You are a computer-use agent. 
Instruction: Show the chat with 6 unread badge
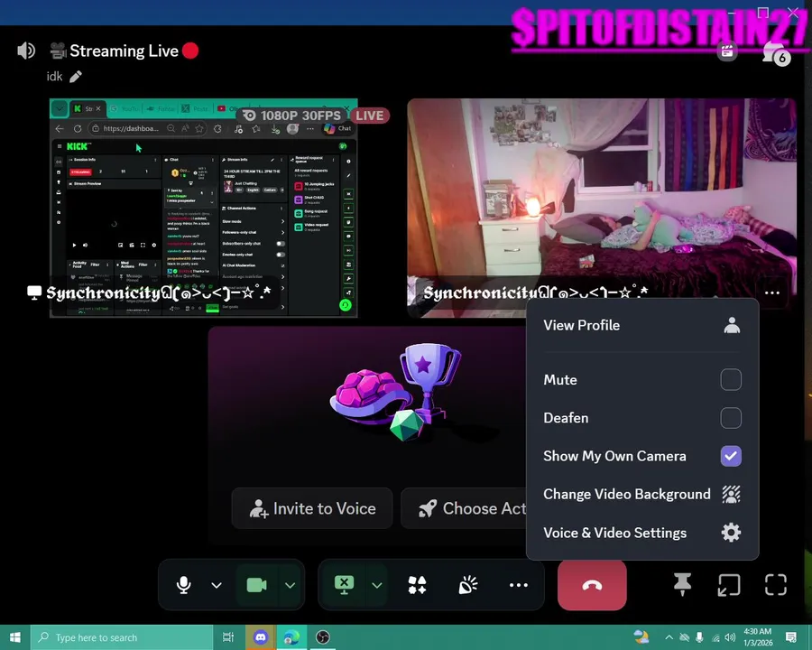777,53
